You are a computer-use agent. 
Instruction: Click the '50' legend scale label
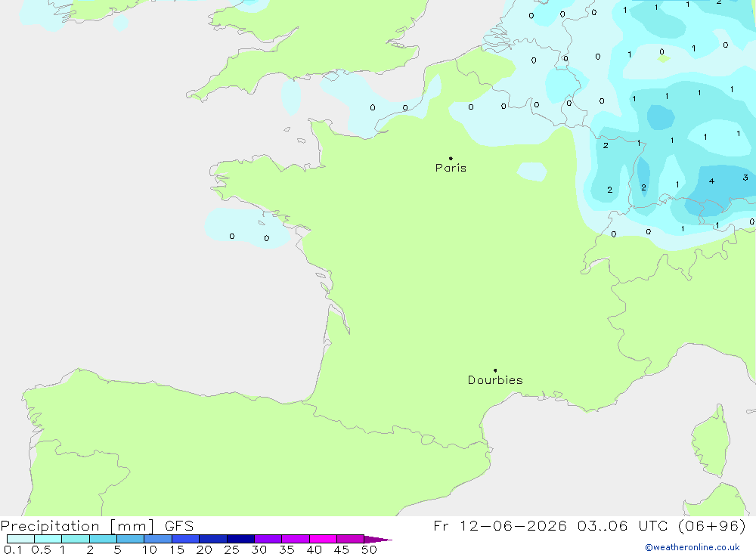(x=370, y=549)
